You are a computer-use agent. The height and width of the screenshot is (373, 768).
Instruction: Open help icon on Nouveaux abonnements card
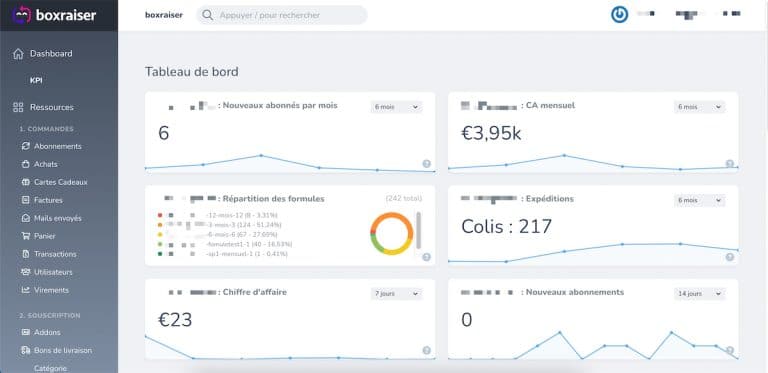730,350
